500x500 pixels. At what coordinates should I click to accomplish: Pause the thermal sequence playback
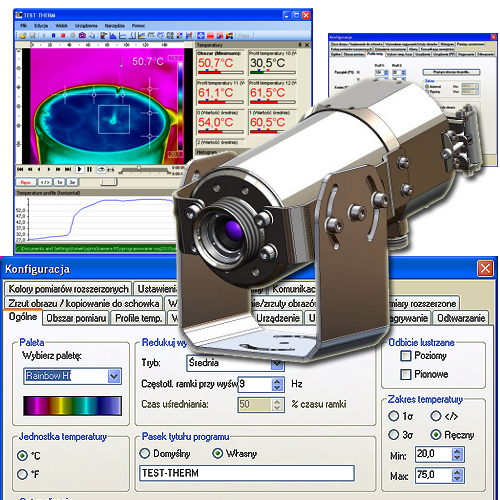[89, 169]
